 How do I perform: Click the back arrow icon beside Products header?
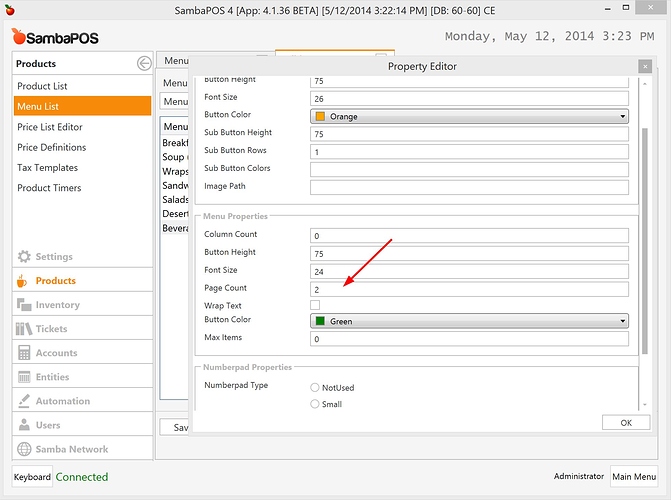pyautogui.click(x=144, y=63)
